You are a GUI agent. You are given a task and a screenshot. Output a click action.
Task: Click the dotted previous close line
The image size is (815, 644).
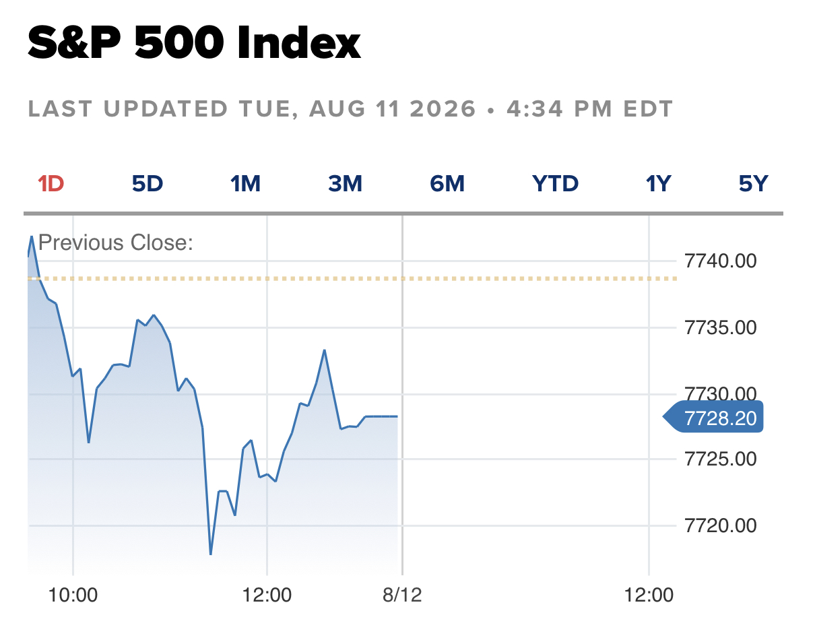coord(352,278)
